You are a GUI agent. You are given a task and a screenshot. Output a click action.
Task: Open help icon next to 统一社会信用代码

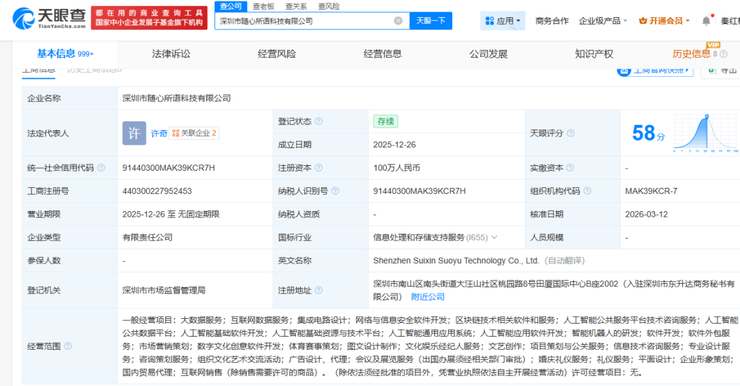pos(101,168)
